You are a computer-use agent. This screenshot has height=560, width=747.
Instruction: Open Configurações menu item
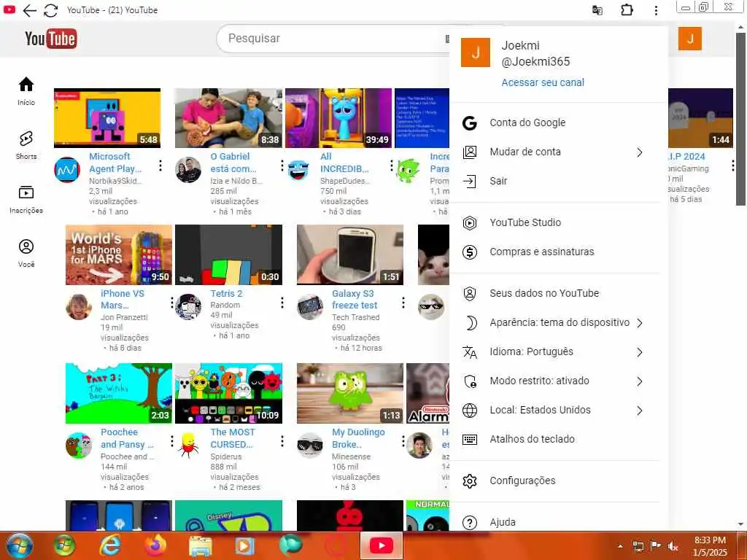point(554,481)
